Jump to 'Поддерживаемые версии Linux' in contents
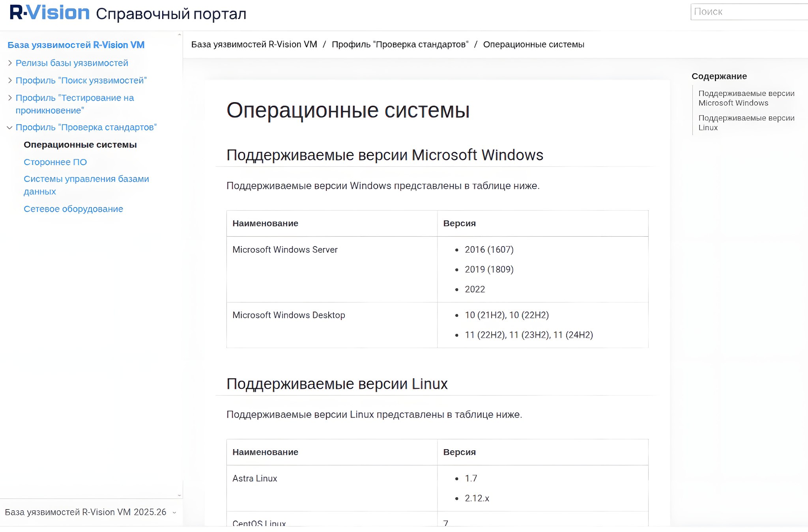 pos(746,123)
